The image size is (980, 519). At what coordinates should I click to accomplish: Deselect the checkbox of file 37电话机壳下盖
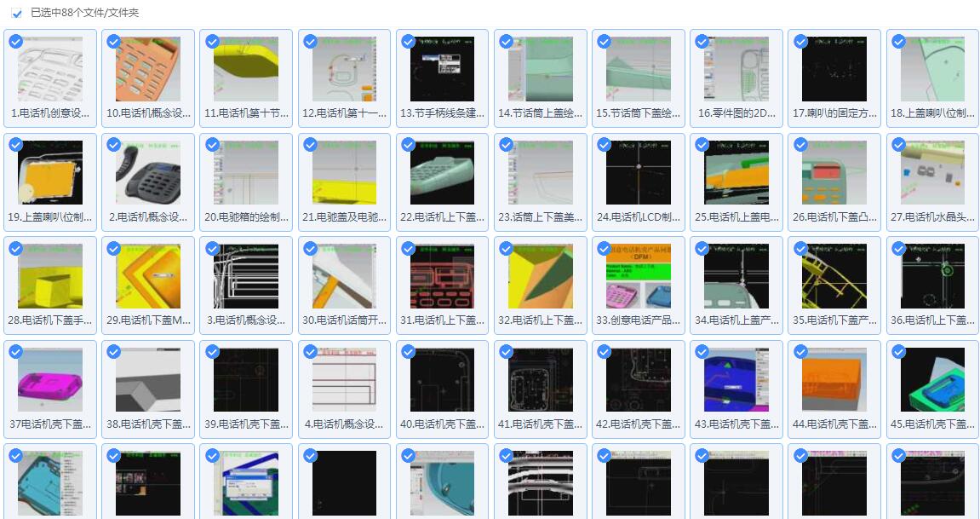(x=15, y=352)
